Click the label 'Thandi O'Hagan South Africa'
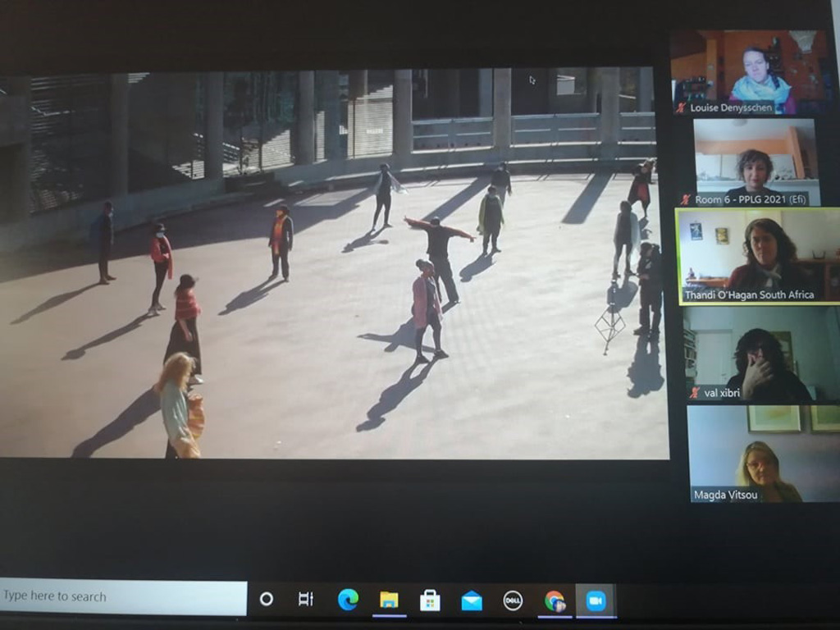This screenshot has height=630, width=840. pos(750,295)
